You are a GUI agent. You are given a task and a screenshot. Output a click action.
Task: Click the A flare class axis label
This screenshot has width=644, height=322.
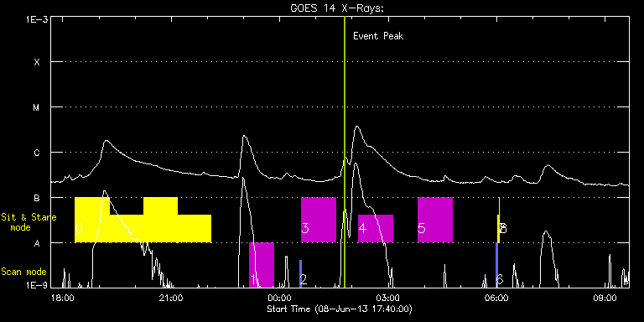pyautogui.click(x=37, y=243)
